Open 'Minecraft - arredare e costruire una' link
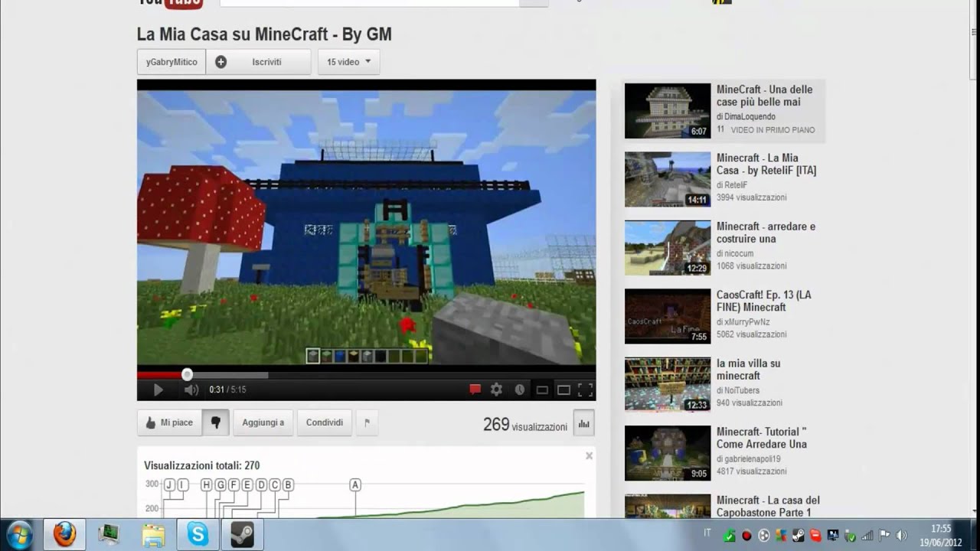Screen dimensions: 980x551 (766, 233)
